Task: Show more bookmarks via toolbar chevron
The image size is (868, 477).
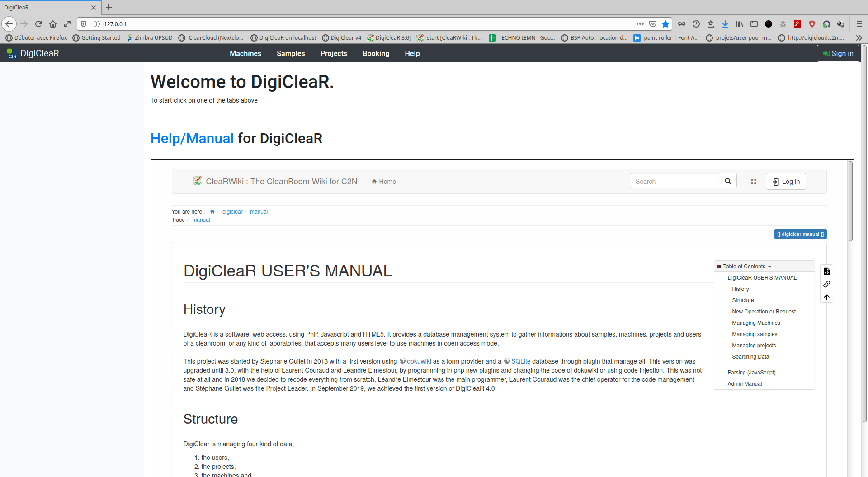Action: pos(859,38)
